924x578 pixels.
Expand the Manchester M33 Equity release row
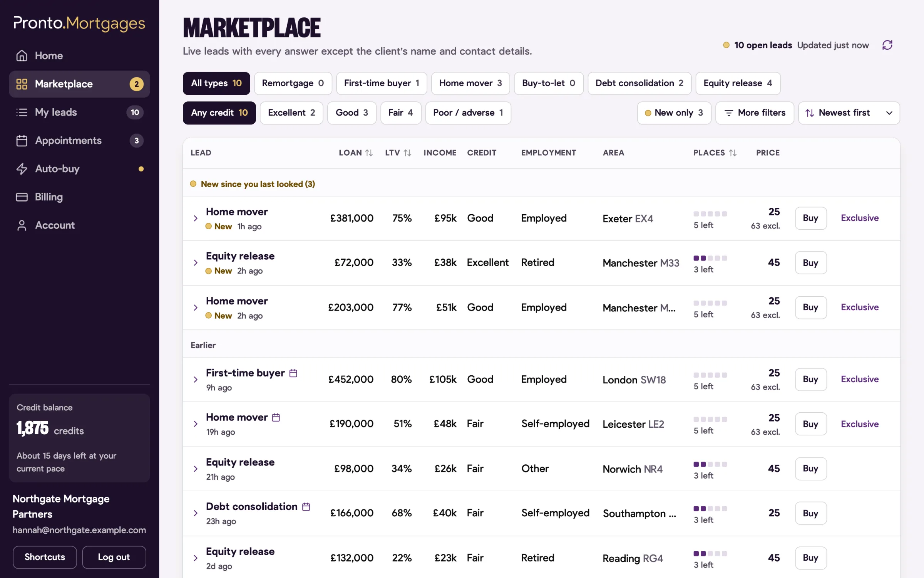pyautogui.click(x=196, y=263)
